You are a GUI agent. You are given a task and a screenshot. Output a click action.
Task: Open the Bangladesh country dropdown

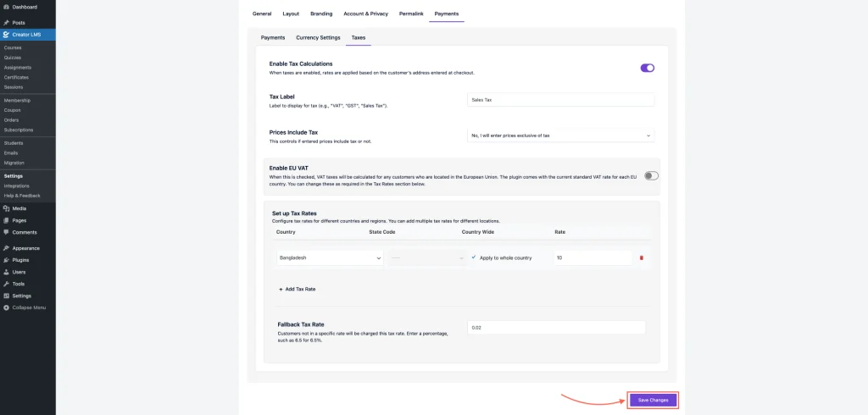[x=329, y=257]
